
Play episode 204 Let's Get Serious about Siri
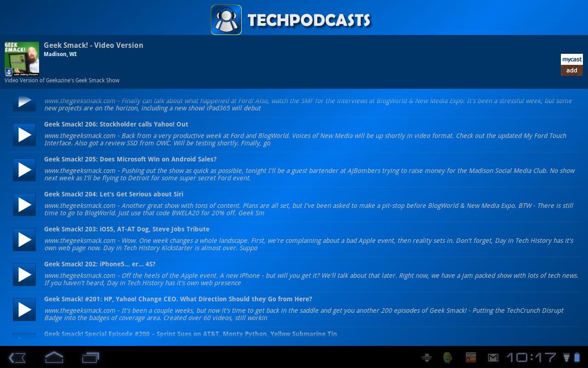[24, 205]
